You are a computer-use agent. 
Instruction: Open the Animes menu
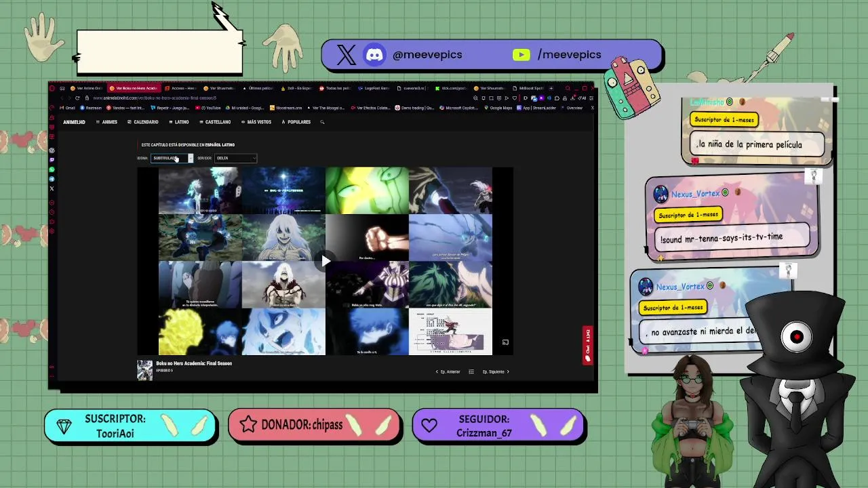coord(106,122)
